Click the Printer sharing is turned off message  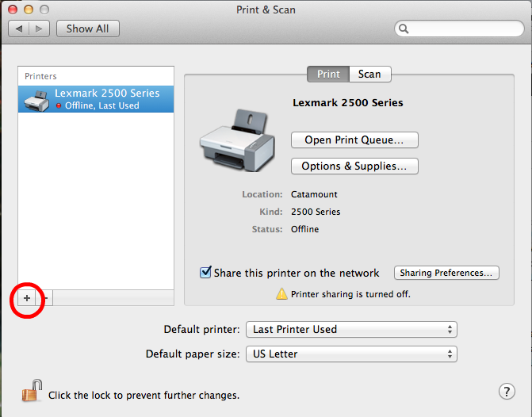pyautogui.click(x=350, y=294)
